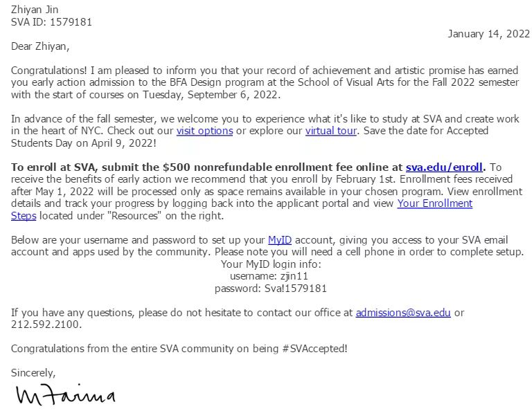Screen dimensions: 532x411
Task: Click the admissions@sva.edu email link
Action: pyautogui.click(x=403, y=313)
